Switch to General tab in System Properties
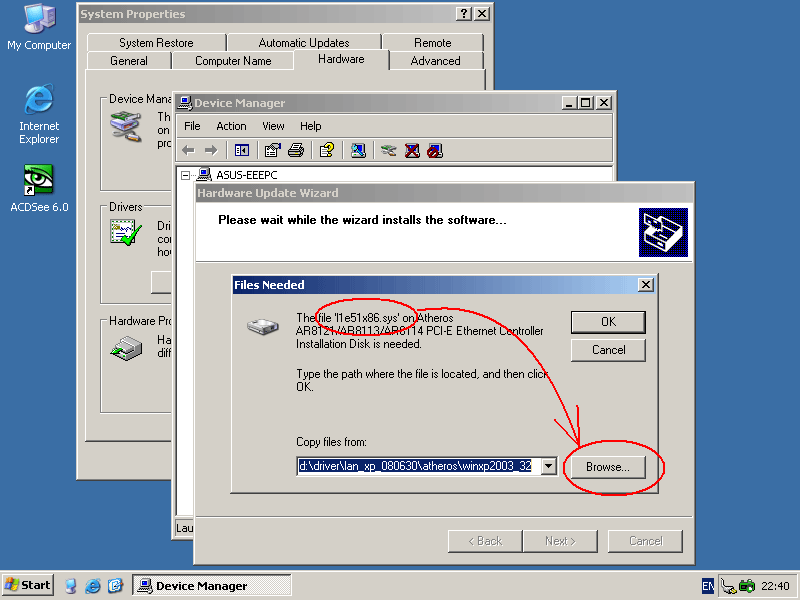 click(x=129, y=61)
